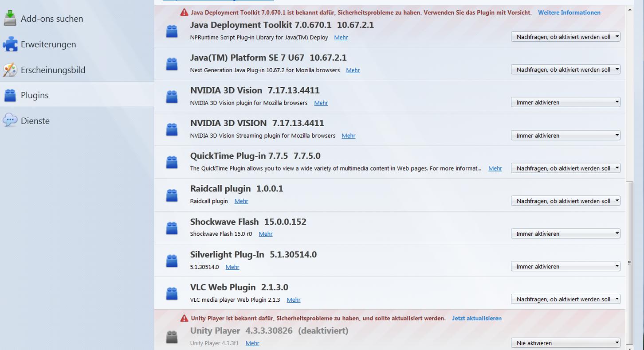Click the Java(TM) Platform SE 7 plugin icon
This screenshot has height=350, width=644.
pos(172,64)
